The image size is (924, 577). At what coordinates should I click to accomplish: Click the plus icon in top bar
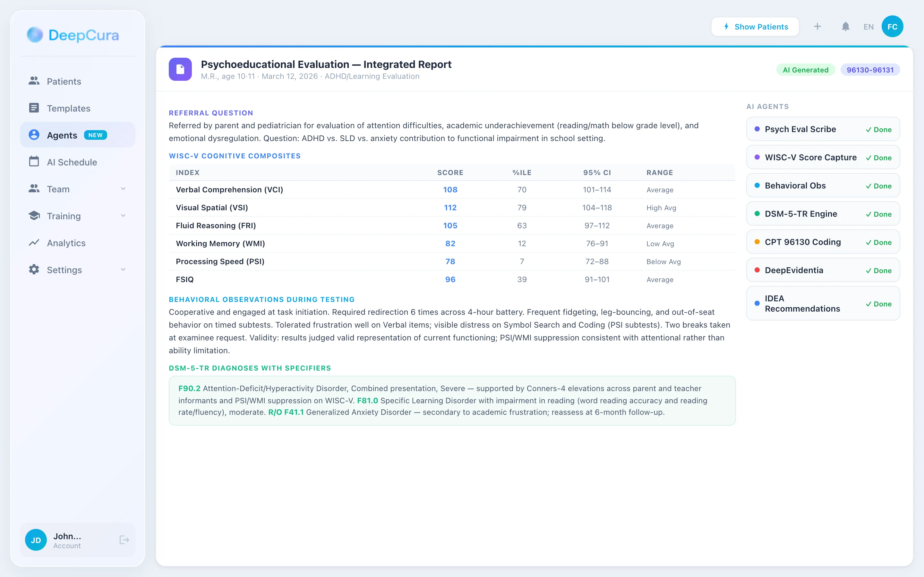[x=817, y=27]
